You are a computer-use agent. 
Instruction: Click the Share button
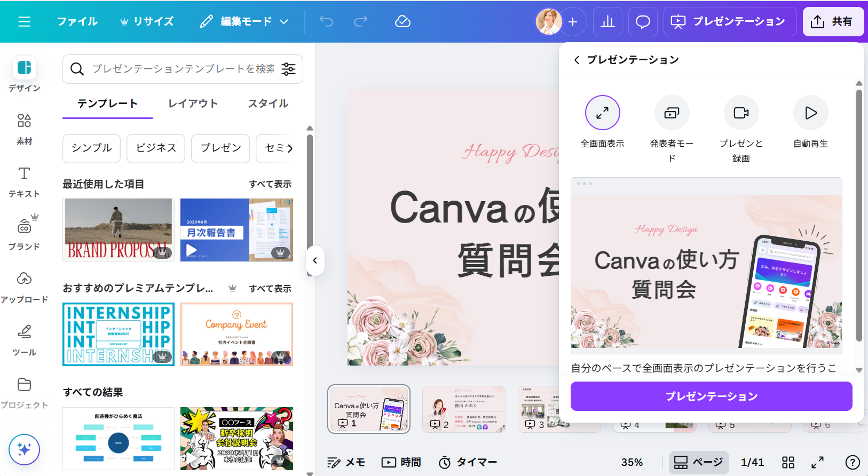click(832, 22)
